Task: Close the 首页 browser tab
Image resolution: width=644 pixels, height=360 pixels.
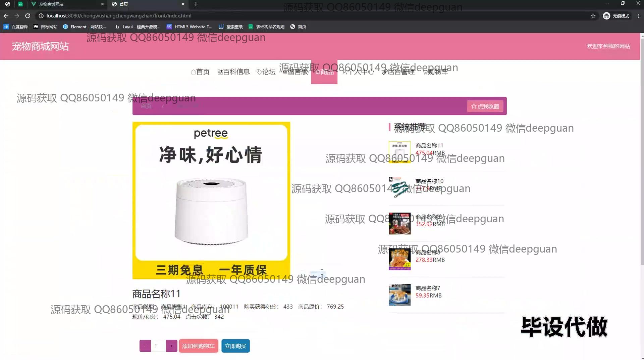Action: click(183, 4)
